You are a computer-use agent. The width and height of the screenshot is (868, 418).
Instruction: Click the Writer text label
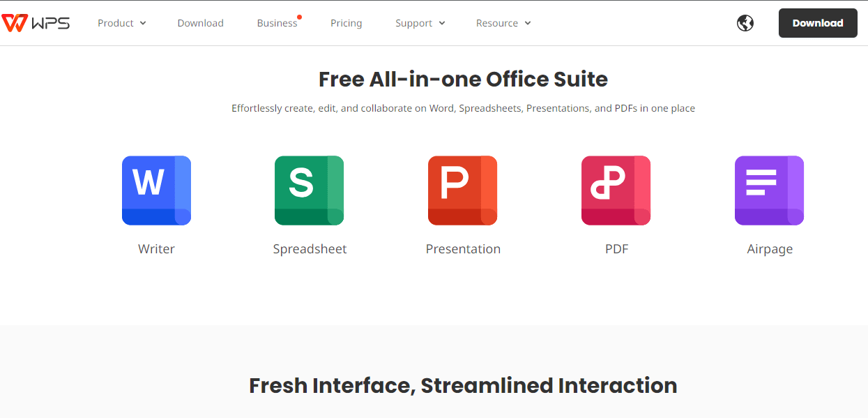pyautogui.click(x=156, y=248)
